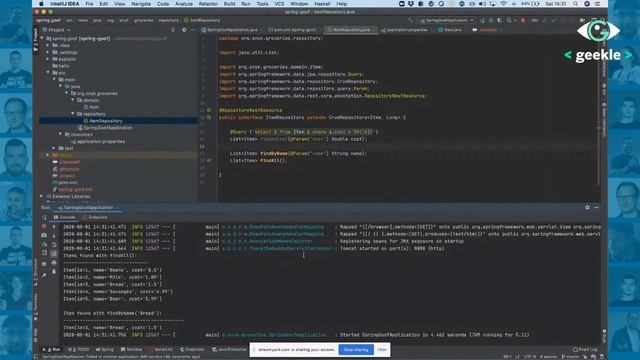Open the Java Enterprise tool window button

(x=230, y=349)
